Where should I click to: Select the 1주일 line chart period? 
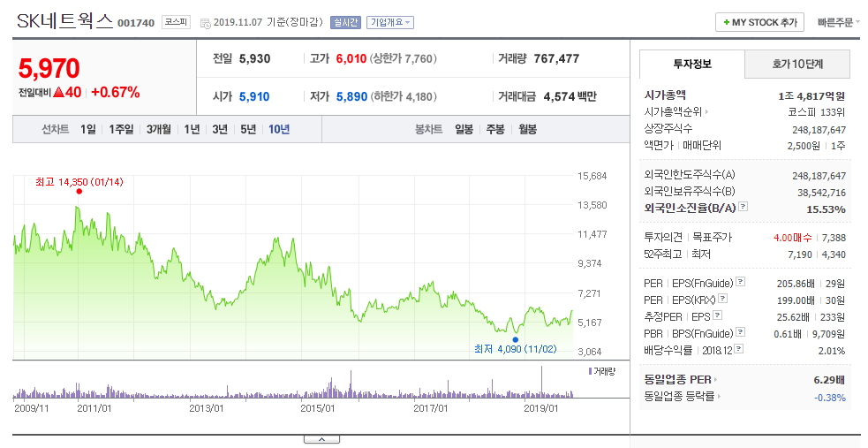click(121, 130)
